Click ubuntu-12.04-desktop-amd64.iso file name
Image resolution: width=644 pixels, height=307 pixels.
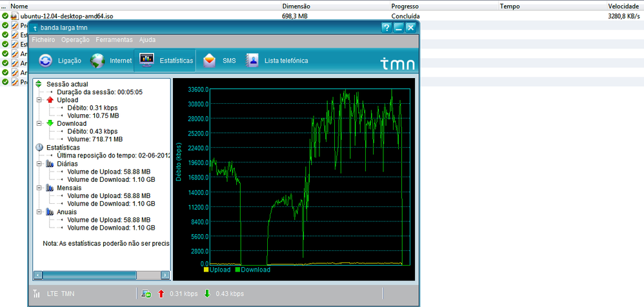click(x=66, y=16)
